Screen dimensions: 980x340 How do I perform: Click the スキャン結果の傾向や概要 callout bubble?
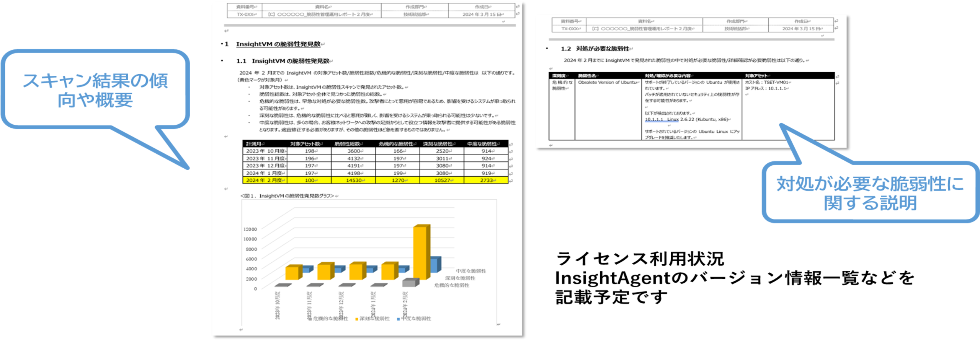pos(95,90)
